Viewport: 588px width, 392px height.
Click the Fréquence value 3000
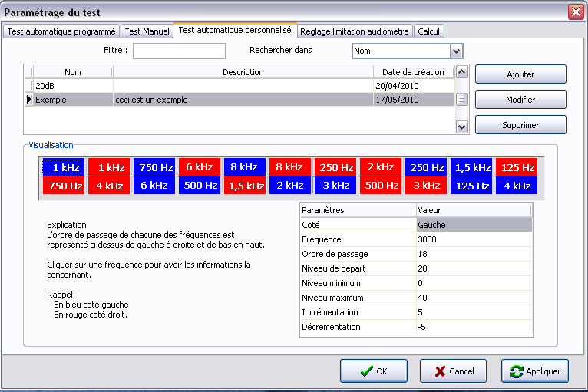pyautogui.click(x=474, y=239)
